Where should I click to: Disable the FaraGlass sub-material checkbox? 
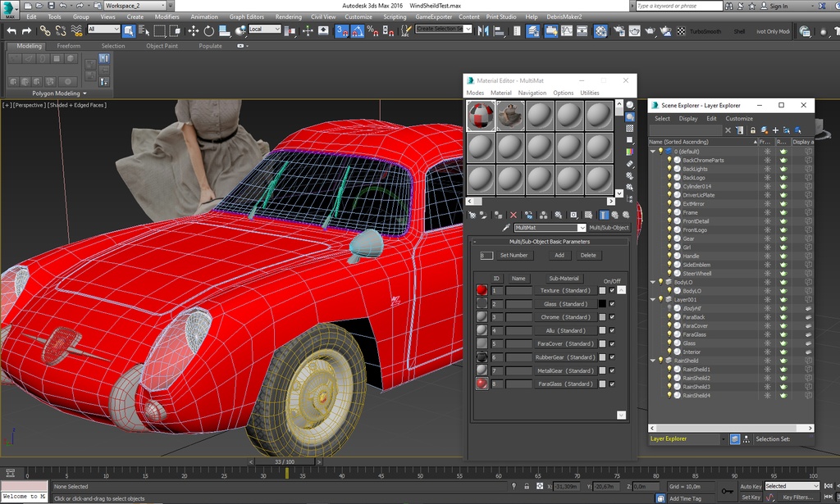tap(612, 384)
